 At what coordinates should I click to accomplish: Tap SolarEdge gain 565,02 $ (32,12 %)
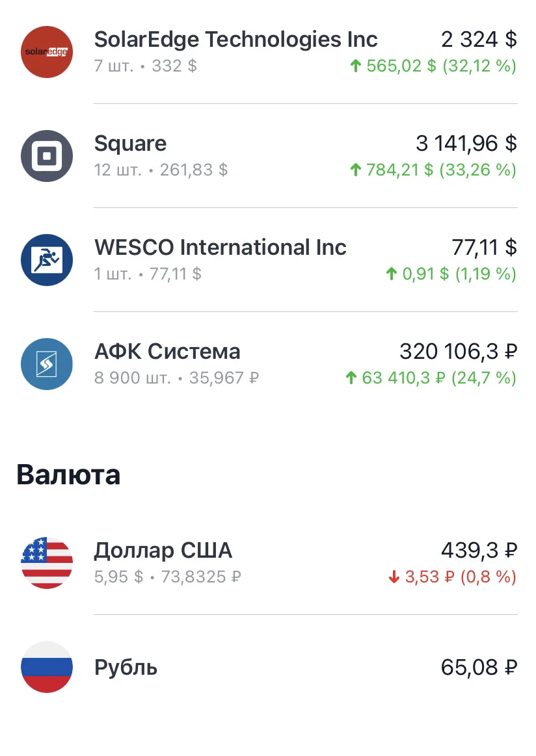coord(433,66)
